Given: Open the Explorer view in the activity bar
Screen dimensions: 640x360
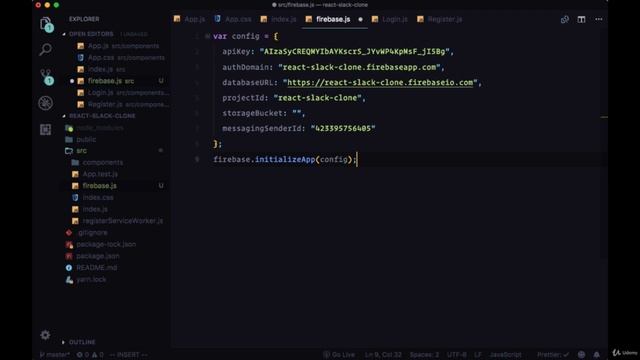Looking at the screenshot, I should (46, 24).
